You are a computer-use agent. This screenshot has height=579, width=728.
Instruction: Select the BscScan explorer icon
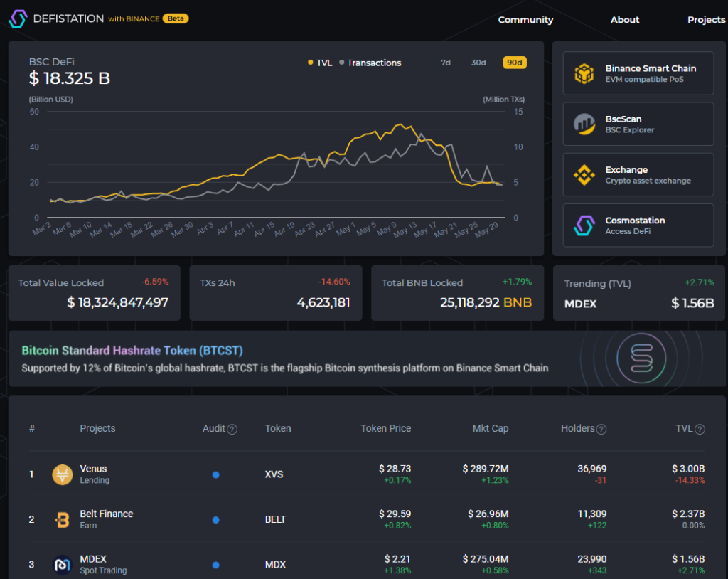click(584, 124)
